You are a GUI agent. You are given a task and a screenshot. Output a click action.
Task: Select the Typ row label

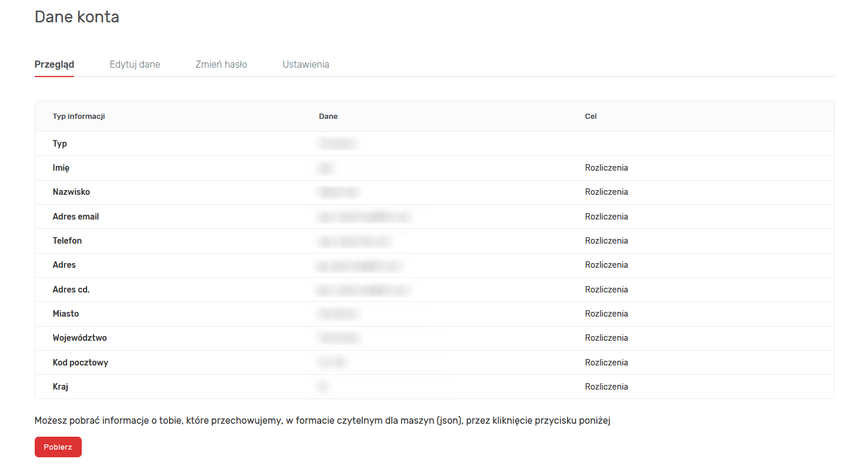click(x=60, y=144)
